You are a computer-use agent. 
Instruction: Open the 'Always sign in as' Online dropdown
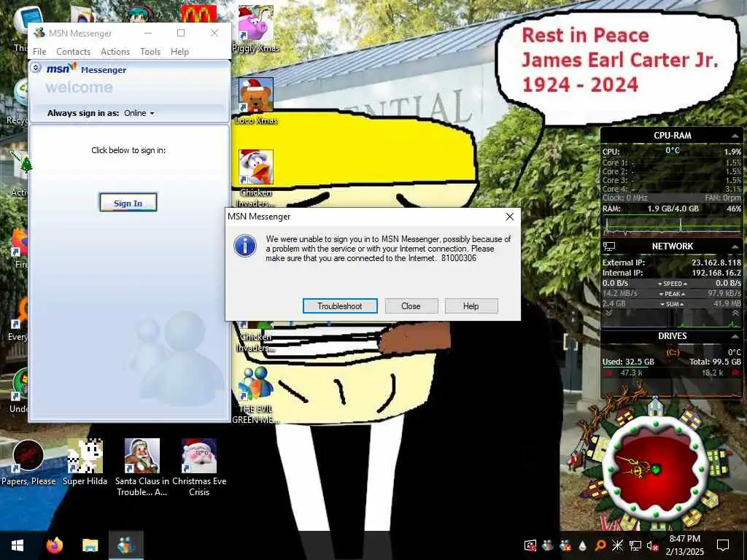[139, 113]
